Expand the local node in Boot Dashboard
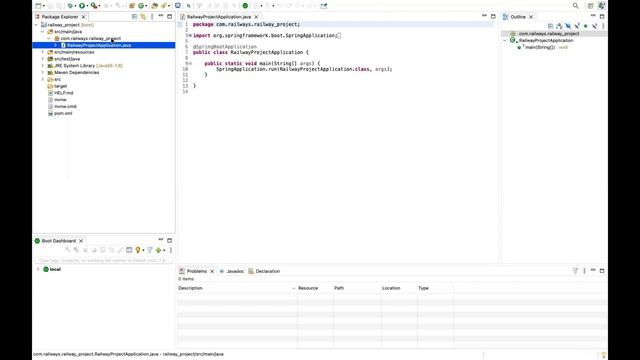This screenshot has height=360, width=640. pyautogui.click(x=38, y=269)
